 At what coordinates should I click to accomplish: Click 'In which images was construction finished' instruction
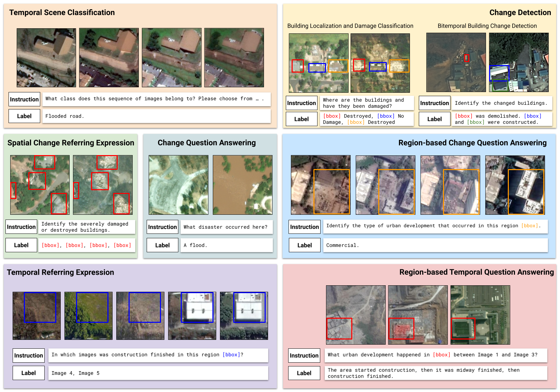click(147, 355)
